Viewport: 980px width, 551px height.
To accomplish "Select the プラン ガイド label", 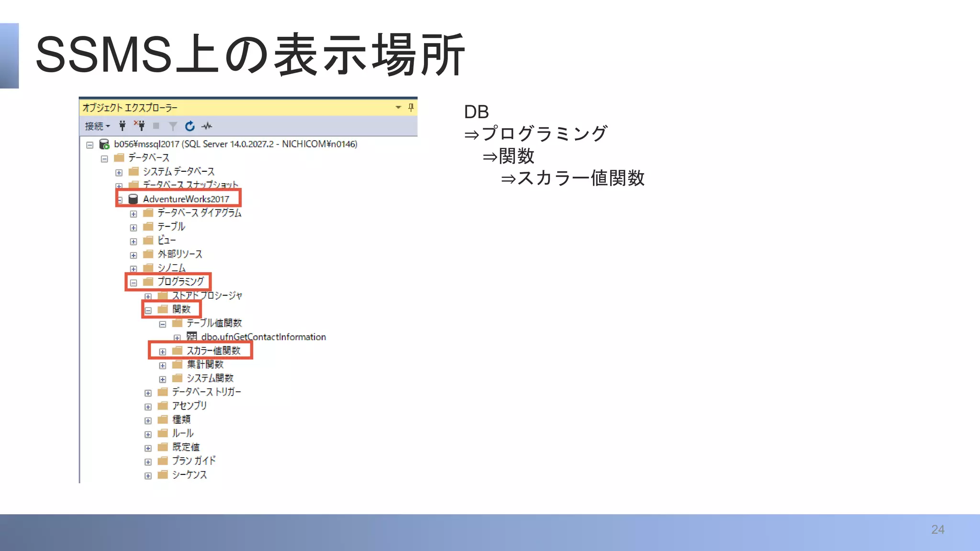I will pos(194,461).
